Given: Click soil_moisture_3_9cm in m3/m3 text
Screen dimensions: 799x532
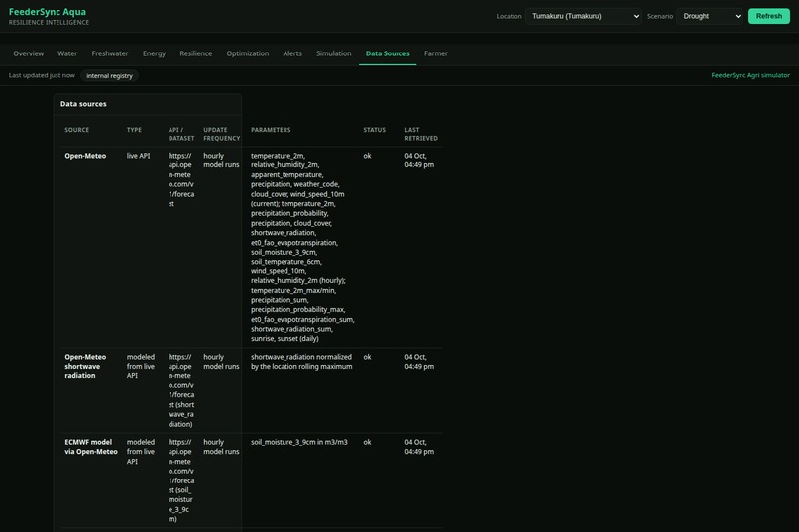Looking at the screenshot, I should point(299,443).
